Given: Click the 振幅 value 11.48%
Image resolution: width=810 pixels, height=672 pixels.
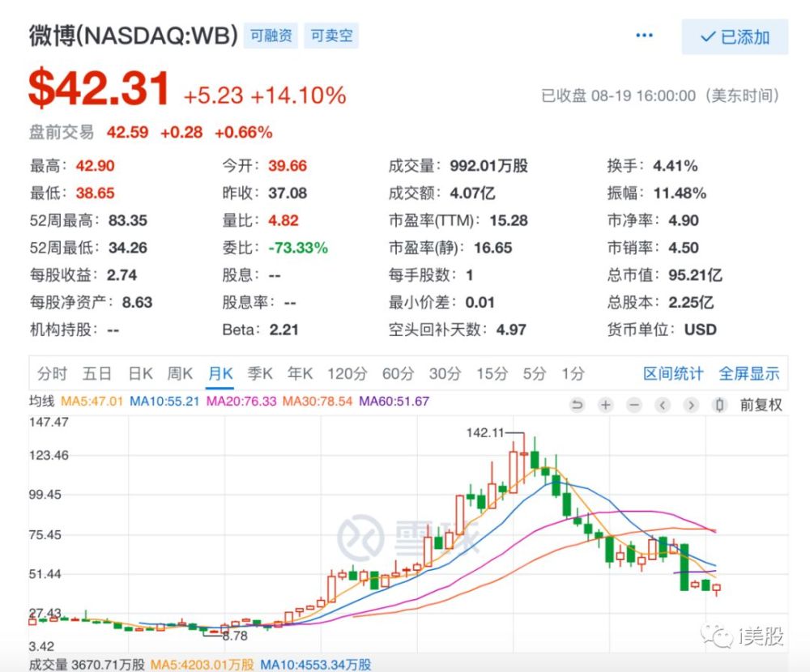Looking at the screenshot, I should pos(680,194).
